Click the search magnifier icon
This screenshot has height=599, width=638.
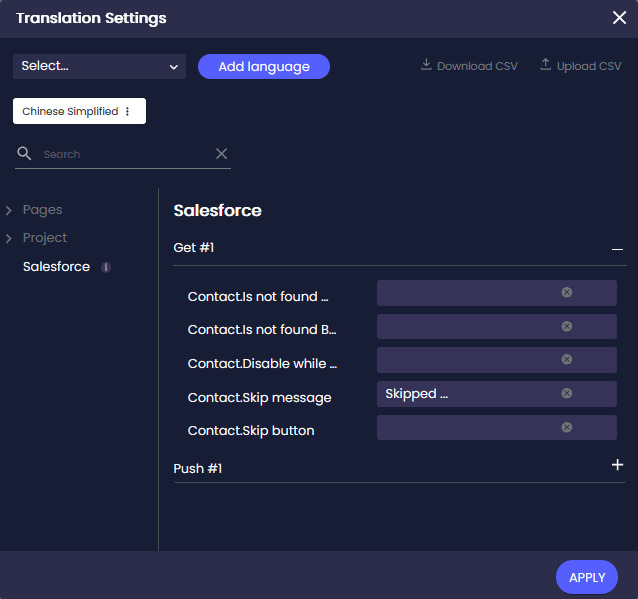click(x=24, y=153)
